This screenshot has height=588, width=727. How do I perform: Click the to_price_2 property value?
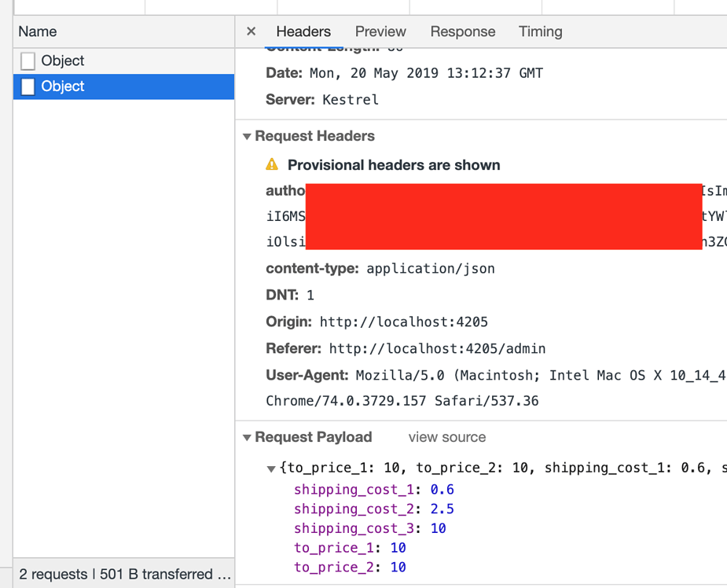click(x=398, y=567)
